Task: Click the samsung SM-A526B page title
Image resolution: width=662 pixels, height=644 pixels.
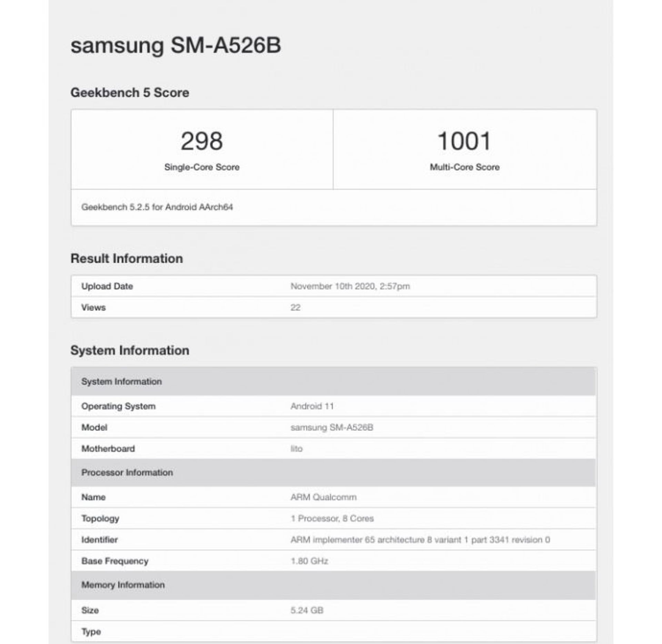Action: tap(175, 45)
